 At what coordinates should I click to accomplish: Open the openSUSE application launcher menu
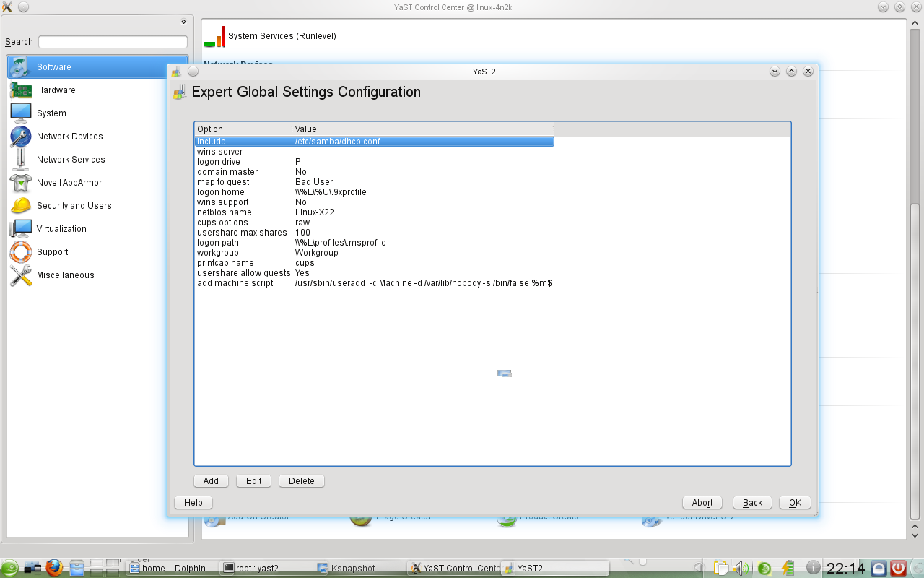click(x=9, y=568)
